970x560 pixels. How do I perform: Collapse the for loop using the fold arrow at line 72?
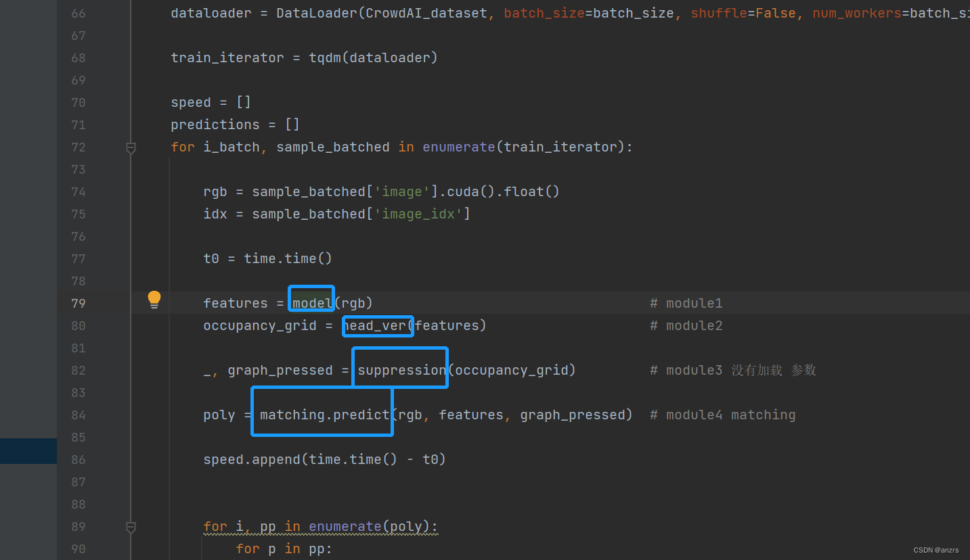pos(131,148)
